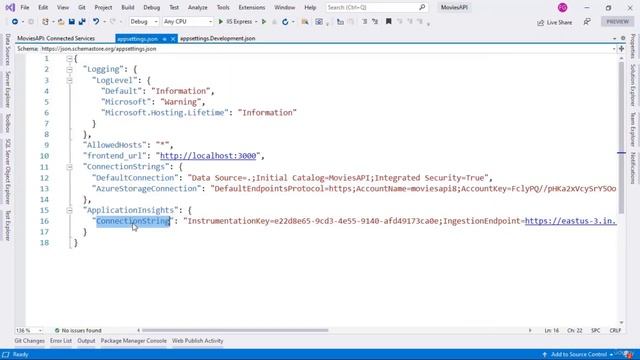Collapse the ApplicationInsights section at line 15
Image resolution: width=640 pixels, height=360 pixels.
[x=69, y=210]
